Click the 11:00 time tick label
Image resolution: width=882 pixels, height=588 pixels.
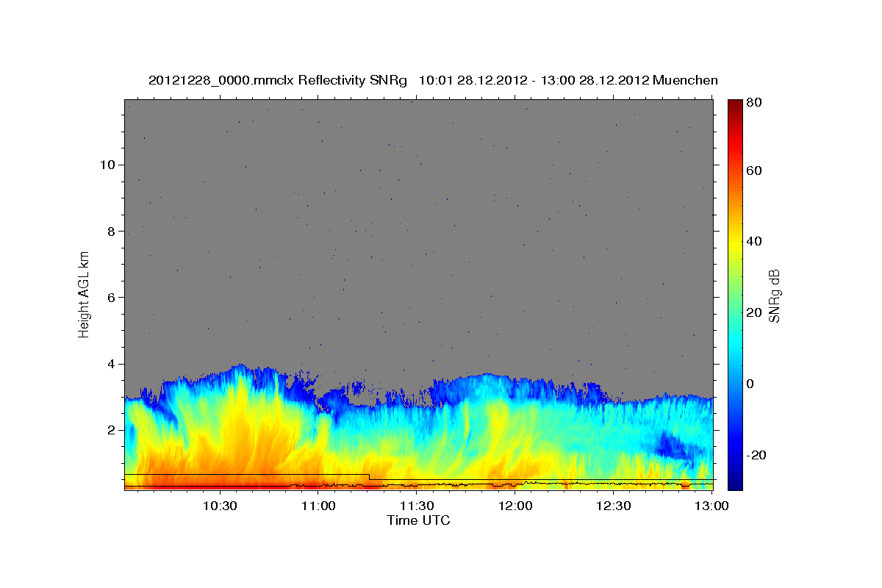[x=318, y=506]
